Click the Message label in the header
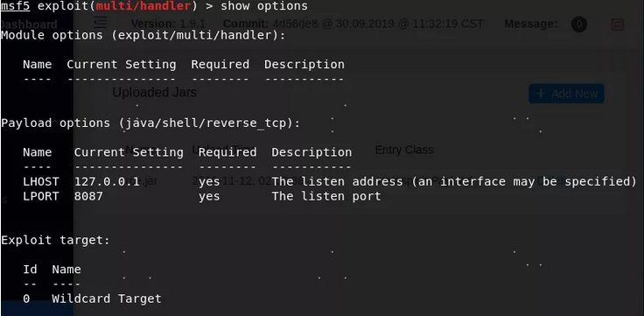 tap(531, 24)
